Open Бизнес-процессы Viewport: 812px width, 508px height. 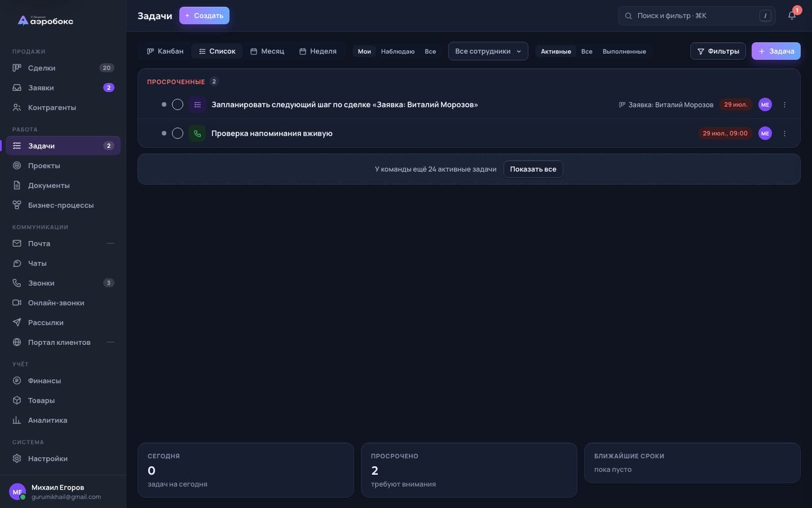63,205
